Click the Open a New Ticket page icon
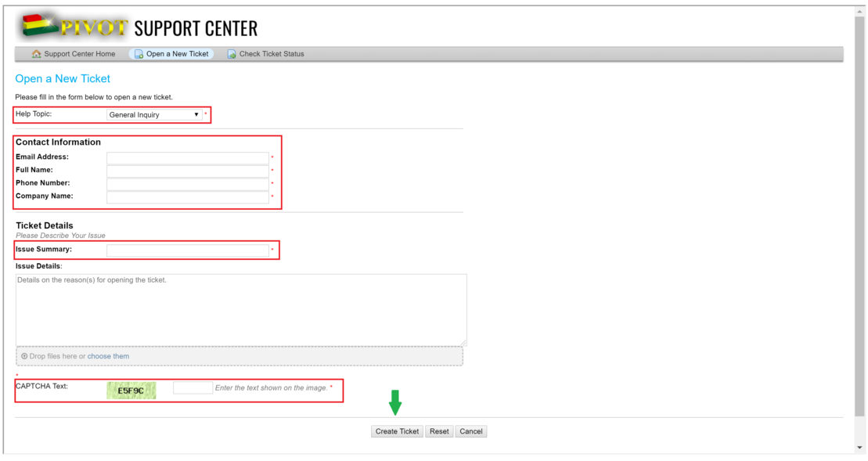The height and width of the screenshot is (461, 868). (x=139, y=54)
